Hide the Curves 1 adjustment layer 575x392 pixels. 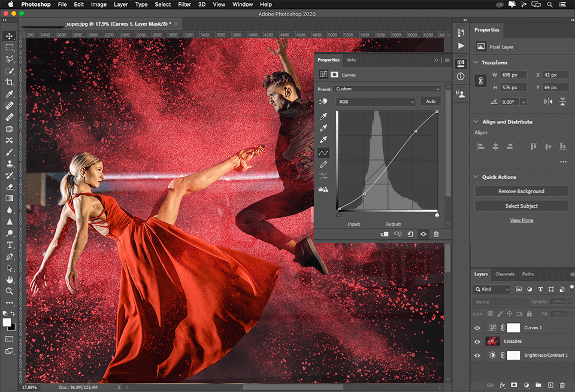tap(477, 328)
